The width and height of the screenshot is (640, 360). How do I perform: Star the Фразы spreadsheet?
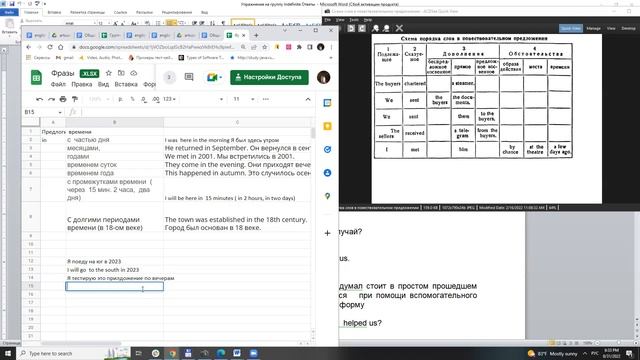coord(109,73)
